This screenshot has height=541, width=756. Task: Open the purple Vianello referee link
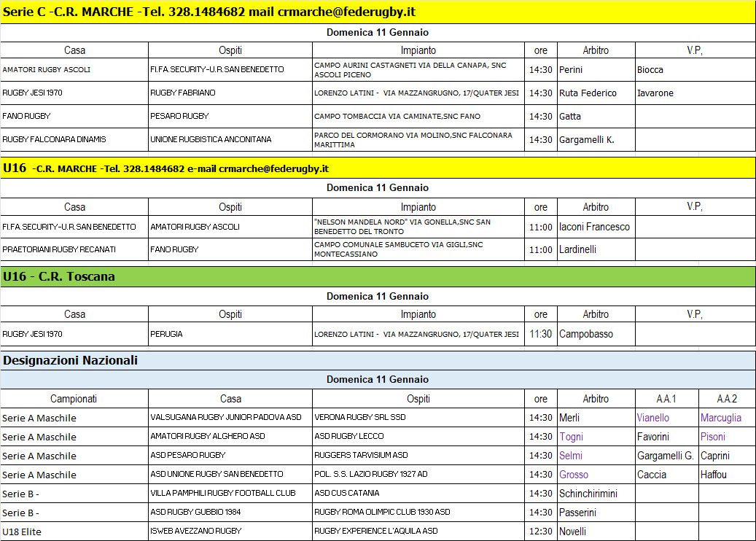(652, 418)
